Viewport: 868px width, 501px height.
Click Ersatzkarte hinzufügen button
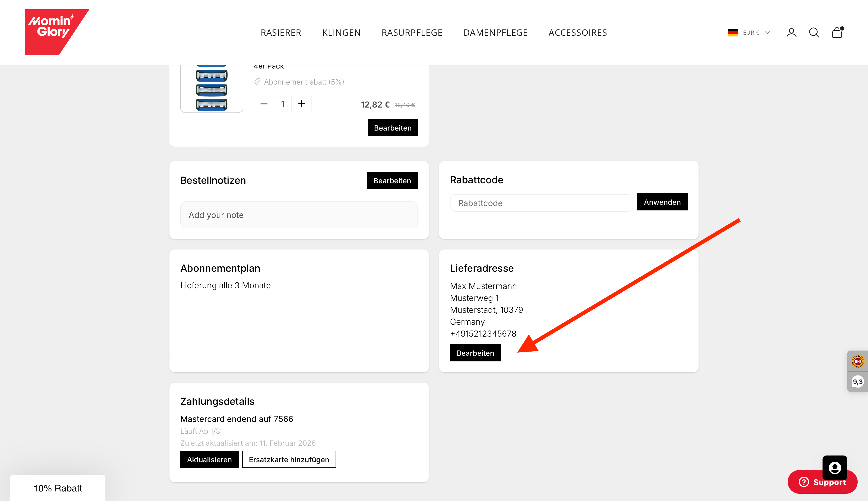[x=289, y=460]
